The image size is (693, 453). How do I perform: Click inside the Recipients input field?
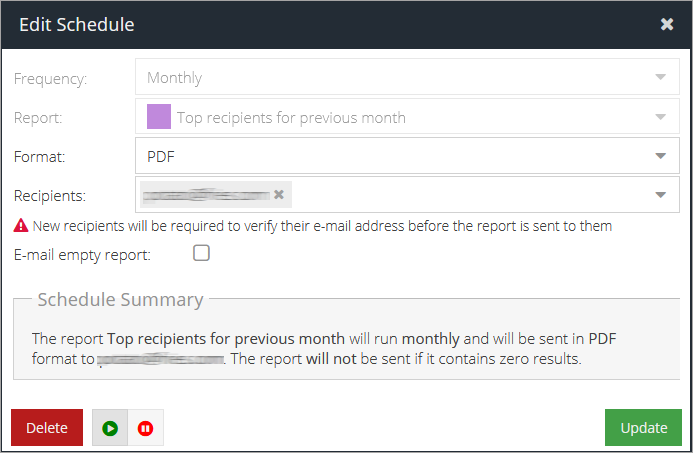pos(460,195)
